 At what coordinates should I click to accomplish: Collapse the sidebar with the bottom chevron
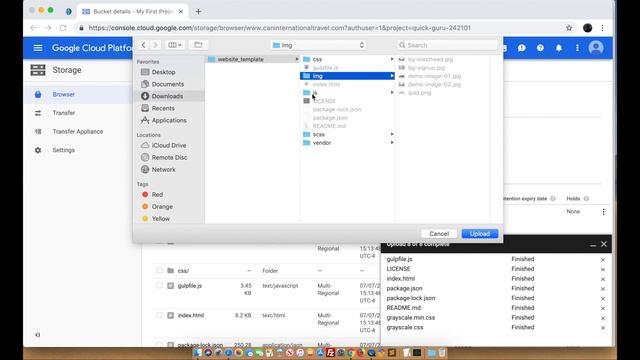click(x=38, y=335)
